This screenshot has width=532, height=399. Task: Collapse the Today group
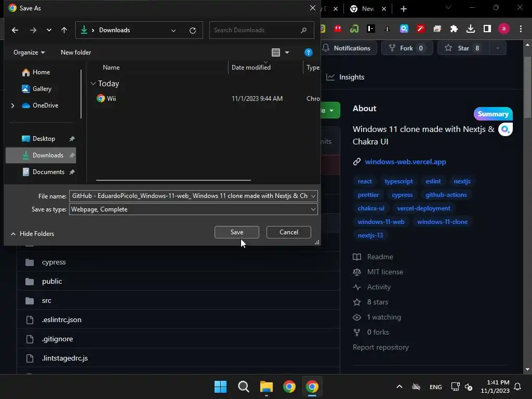pyautogui.click(x=94, y=84)
